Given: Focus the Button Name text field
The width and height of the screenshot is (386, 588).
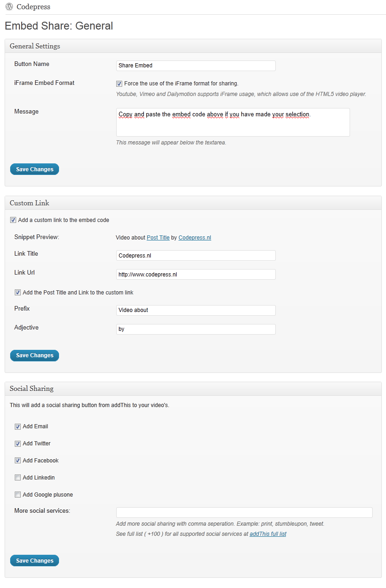Looking at the screenshot, I should 196,66.
